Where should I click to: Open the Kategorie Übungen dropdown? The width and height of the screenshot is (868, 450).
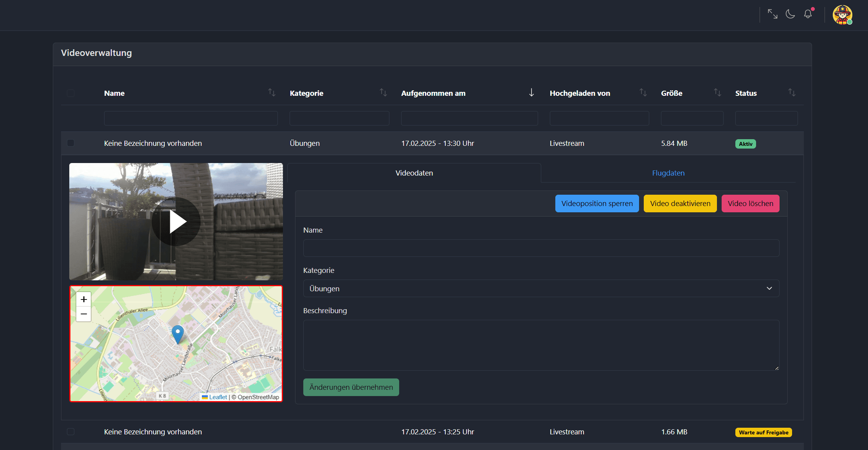tap(541, 289)
